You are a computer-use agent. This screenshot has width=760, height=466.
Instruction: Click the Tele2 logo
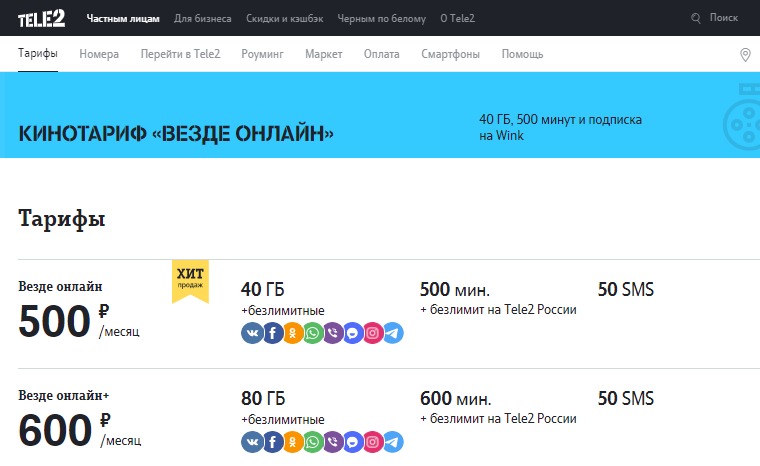(41, 18)
